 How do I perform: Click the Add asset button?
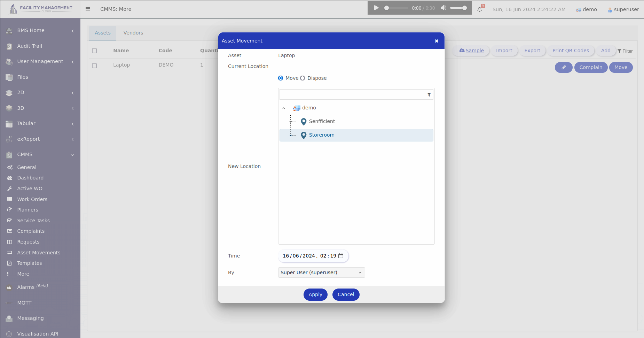pyautogui.click(x=606, y=51)
